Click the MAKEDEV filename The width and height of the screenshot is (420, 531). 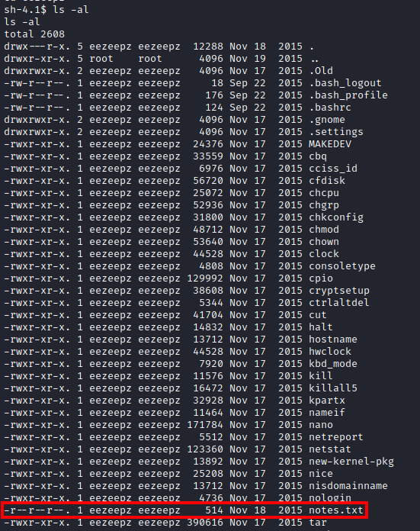click(x=329, y=144)
